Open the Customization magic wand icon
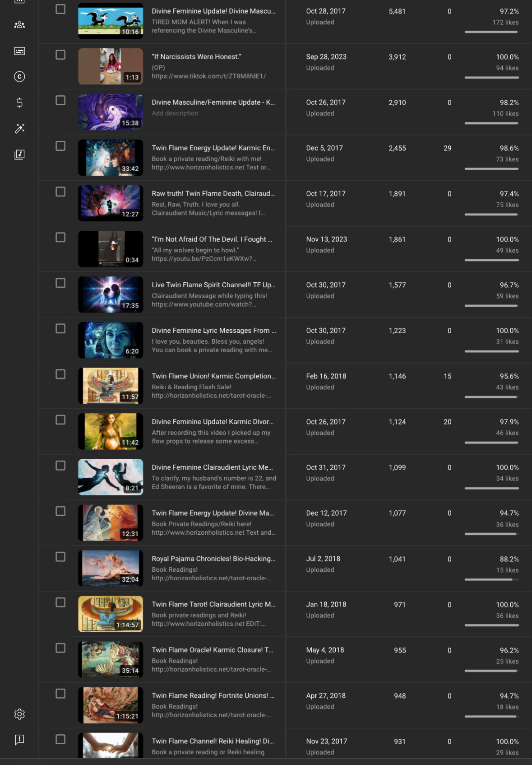The height and width of the screenshot is (765, 532). 19,129
